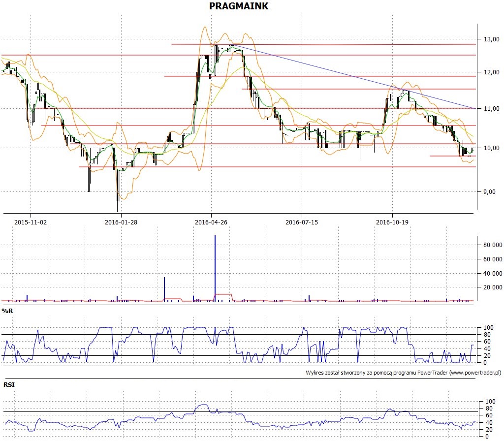504x441 pixels.
Task: Click the 20 000 volume axis label
Action: tap(493, 287)
